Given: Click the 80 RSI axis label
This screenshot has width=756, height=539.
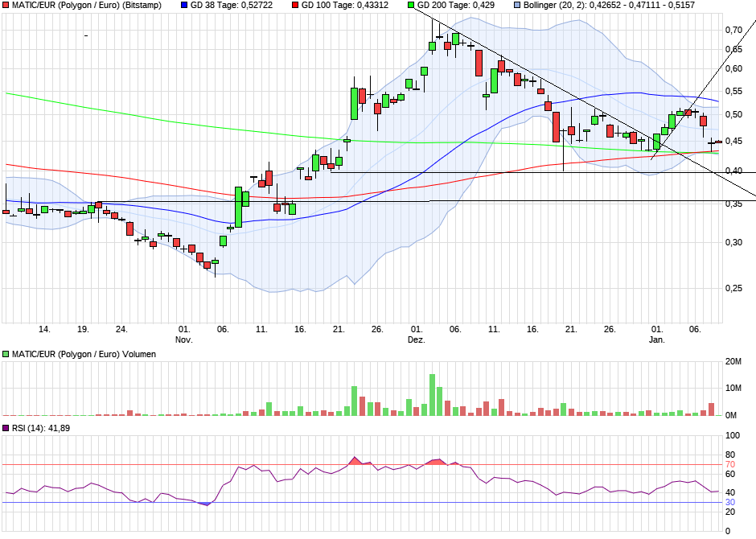Looking at the screenshot, I should tap(730, 455).
